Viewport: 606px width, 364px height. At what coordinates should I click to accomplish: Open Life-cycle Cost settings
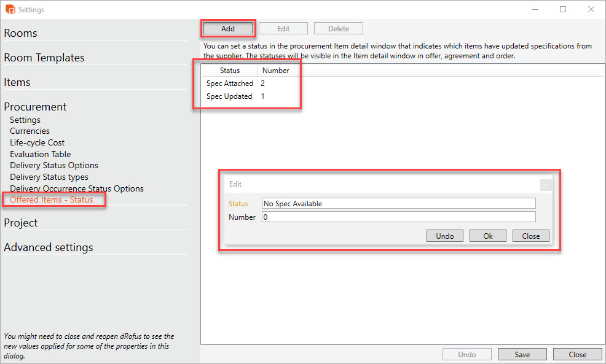click(37, 142)
